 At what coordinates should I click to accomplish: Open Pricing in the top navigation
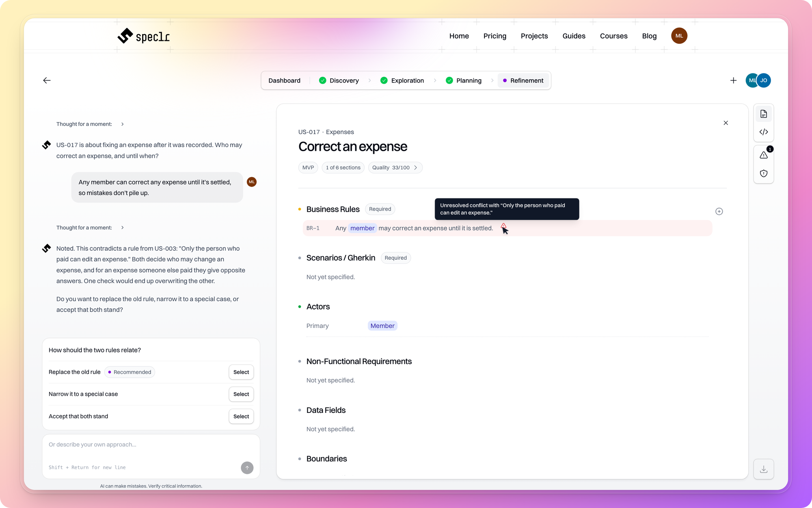tap(495, 36)
